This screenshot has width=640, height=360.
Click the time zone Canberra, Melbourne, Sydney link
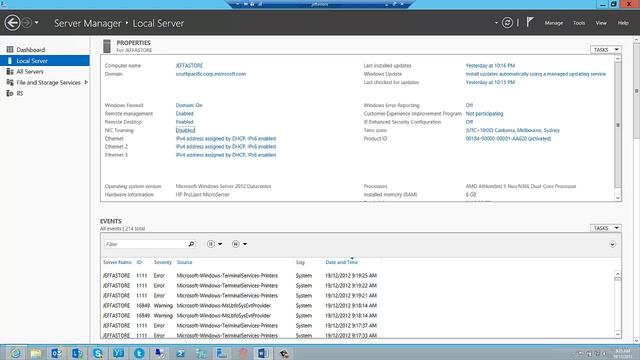pos(513,130)
